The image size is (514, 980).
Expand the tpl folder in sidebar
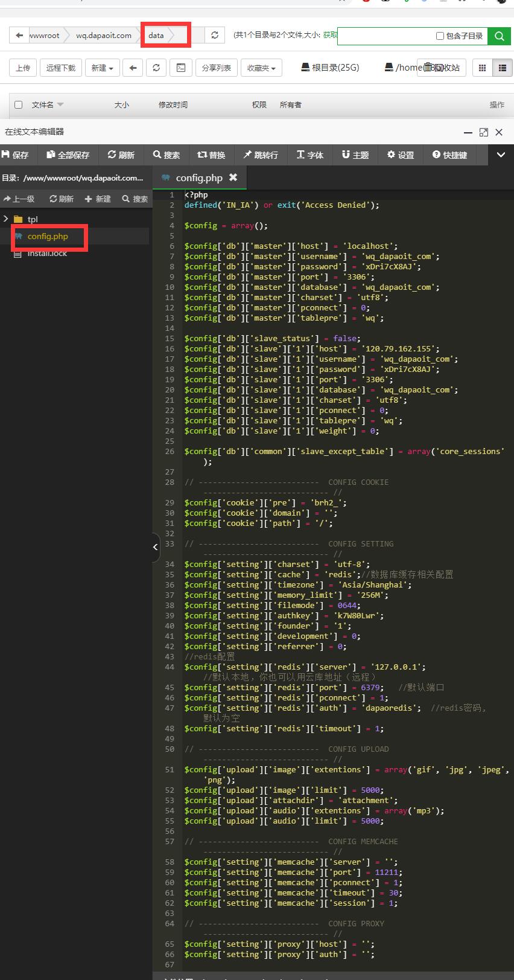6,219
